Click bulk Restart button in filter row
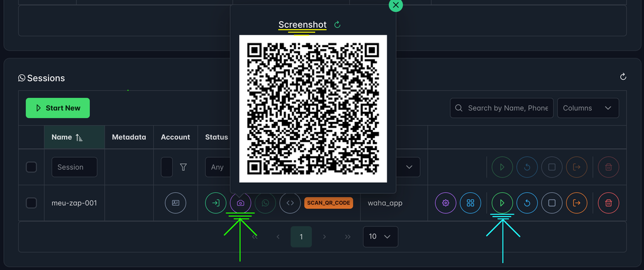 tap(527, 167)
